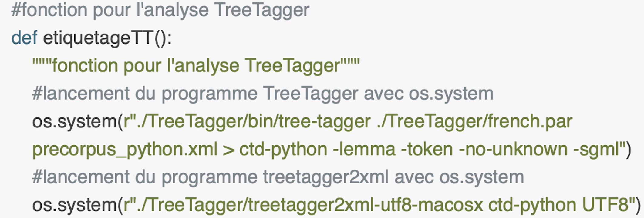Click the tree-tagger binary path text
644x218 pixels.
click(254, 122)
